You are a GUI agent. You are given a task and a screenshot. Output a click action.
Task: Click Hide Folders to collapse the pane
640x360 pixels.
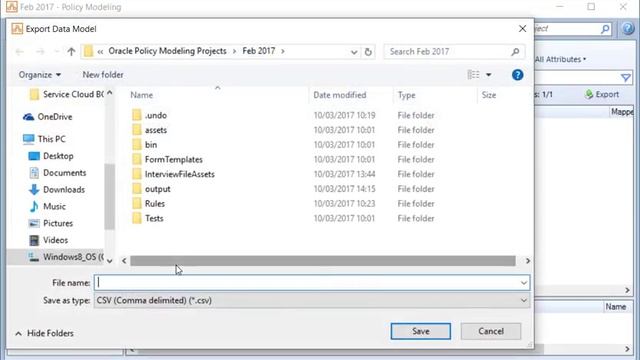tap(44, 333)
